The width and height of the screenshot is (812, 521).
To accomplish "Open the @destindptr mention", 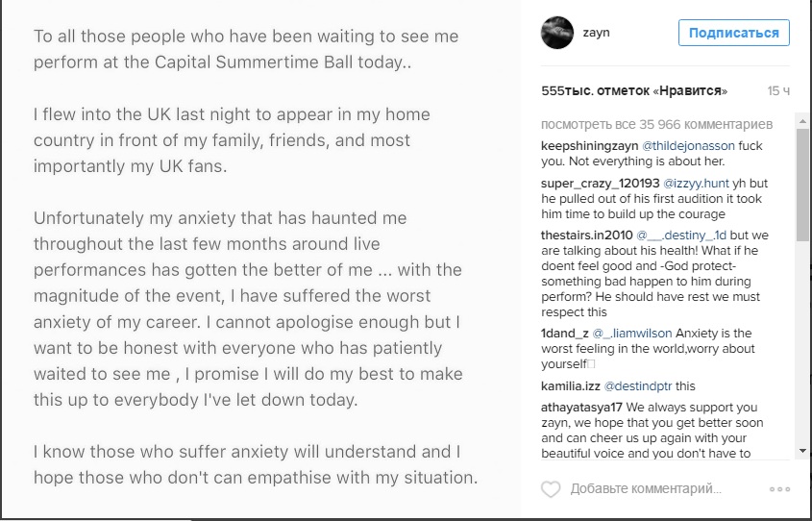I will (642, 385).
